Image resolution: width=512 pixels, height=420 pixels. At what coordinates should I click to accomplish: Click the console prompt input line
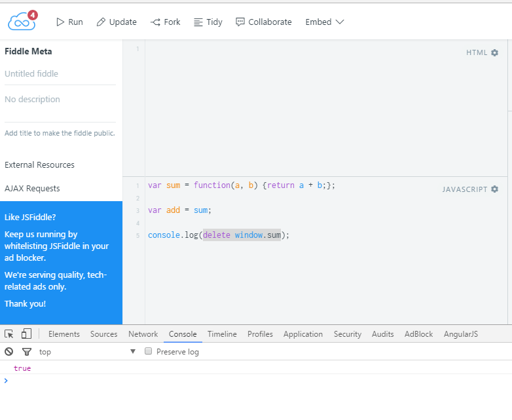(x=256, y=381)
